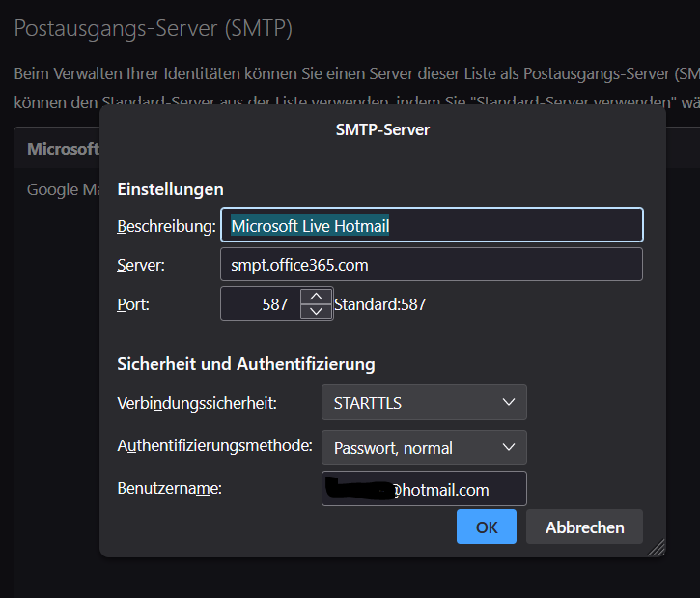
Task: Focus the Beschreibung text field
Action: (432, 226)
